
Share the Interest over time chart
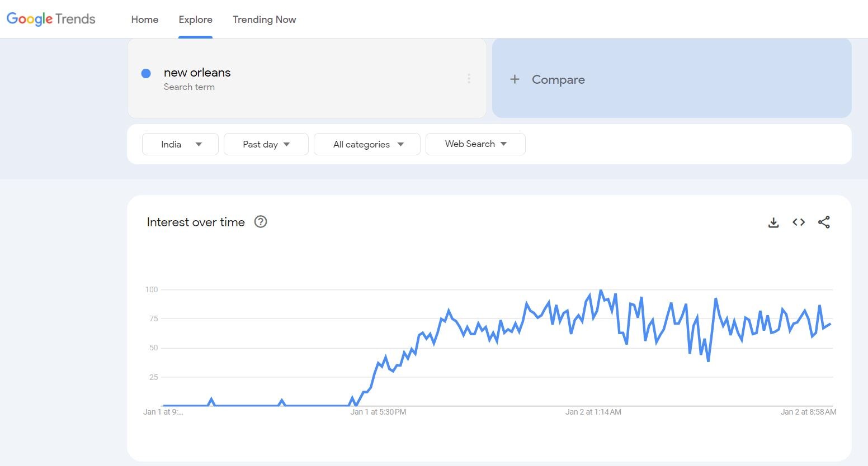coord(824,222)
